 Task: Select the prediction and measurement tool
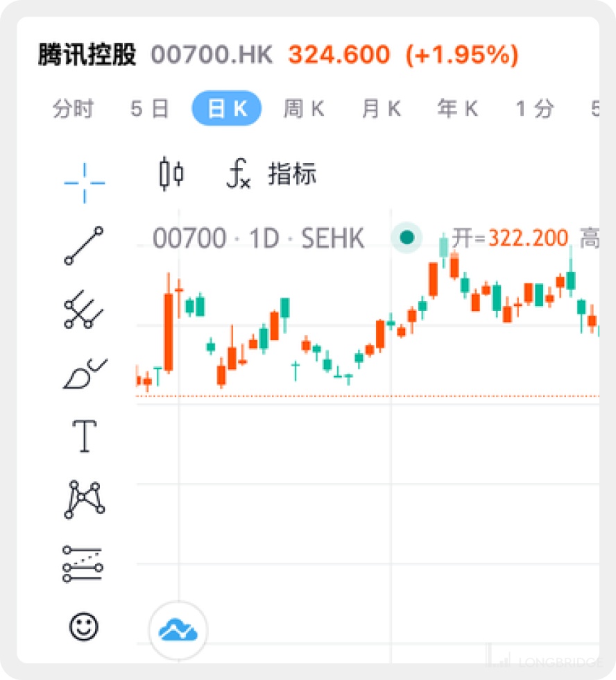[84, 563]
